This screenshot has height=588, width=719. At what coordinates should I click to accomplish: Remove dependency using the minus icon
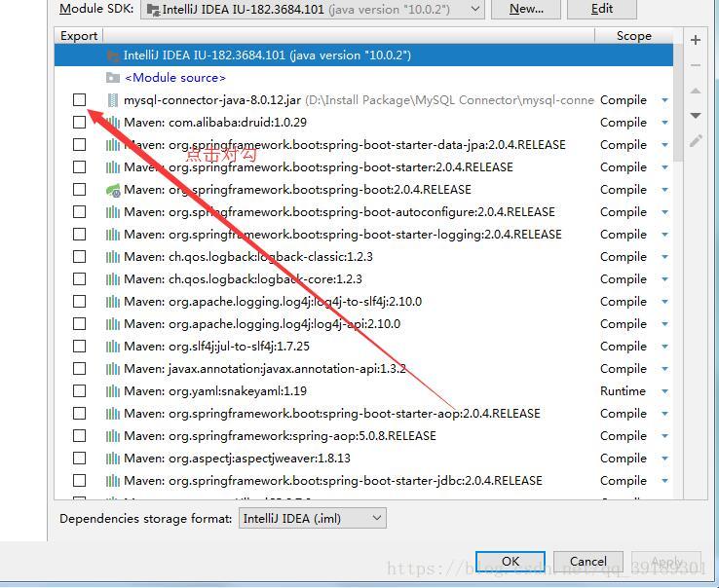point(696,65)
